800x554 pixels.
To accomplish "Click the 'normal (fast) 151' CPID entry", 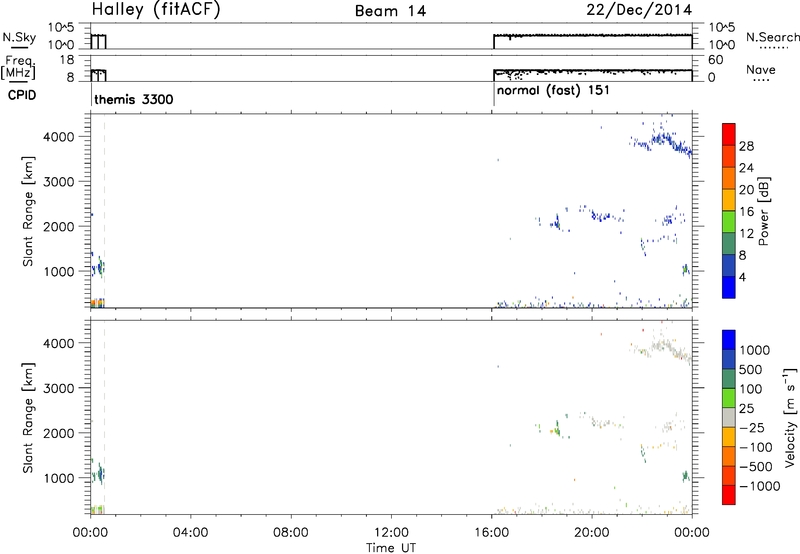I will pyautogui.click(x=553, y=91).
